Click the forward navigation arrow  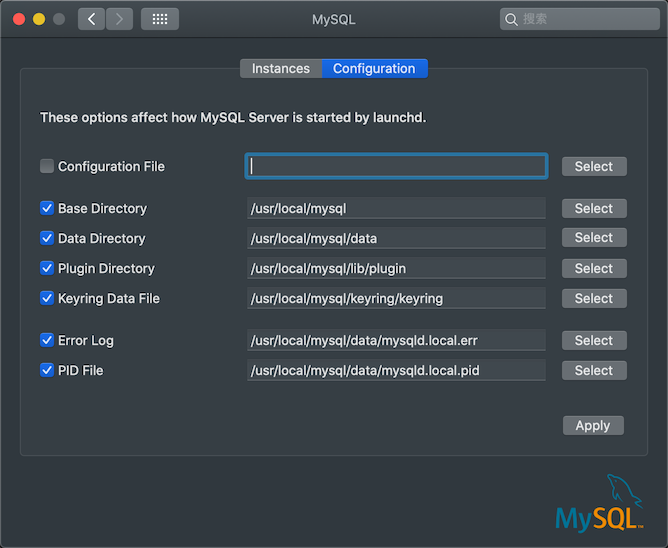point(119,19)
